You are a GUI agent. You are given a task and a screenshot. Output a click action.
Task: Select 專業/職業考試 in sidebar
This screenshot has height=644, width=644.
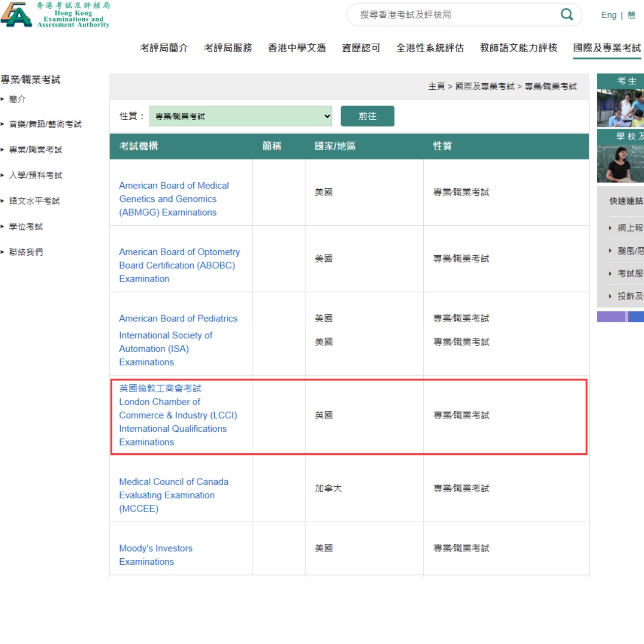click(36, 150)
